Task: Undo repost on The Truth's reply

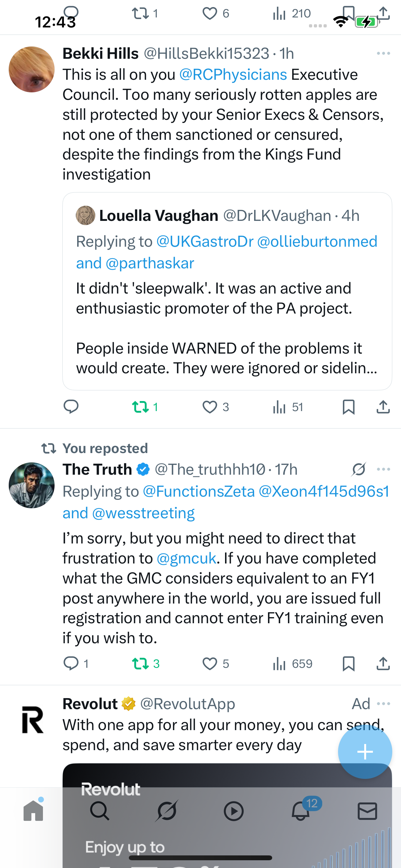Action: pyautogui.click(x=141, y=664)
